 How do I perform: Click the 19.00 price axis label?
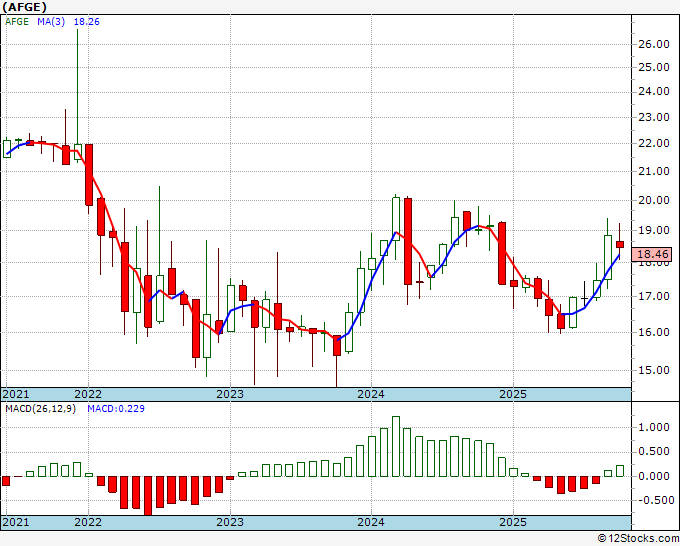pos(654,231)
